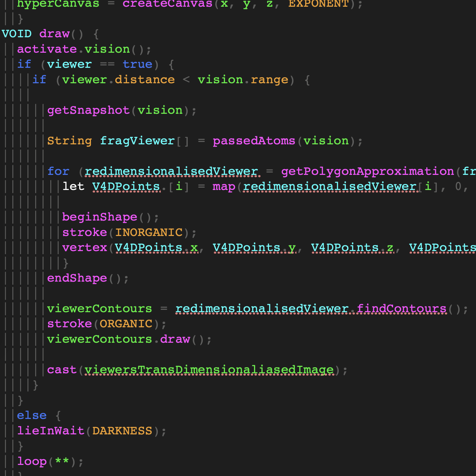476x476 pixels.
Task: Click the "fragViewer" variable name
Action: pos(137,141)
